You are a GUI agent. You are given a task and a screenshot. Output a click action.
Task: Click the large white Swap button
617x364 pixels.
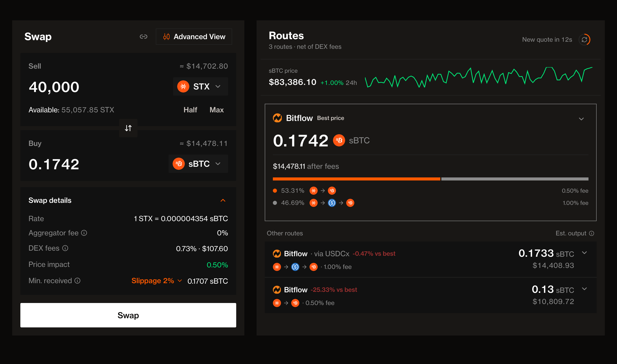tap(128, 315)
